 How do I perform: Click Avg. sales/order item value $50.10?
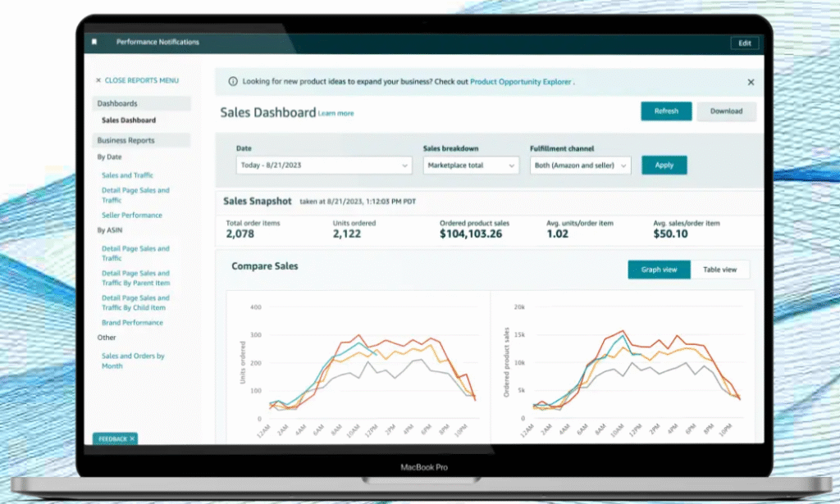pos(670,234)
